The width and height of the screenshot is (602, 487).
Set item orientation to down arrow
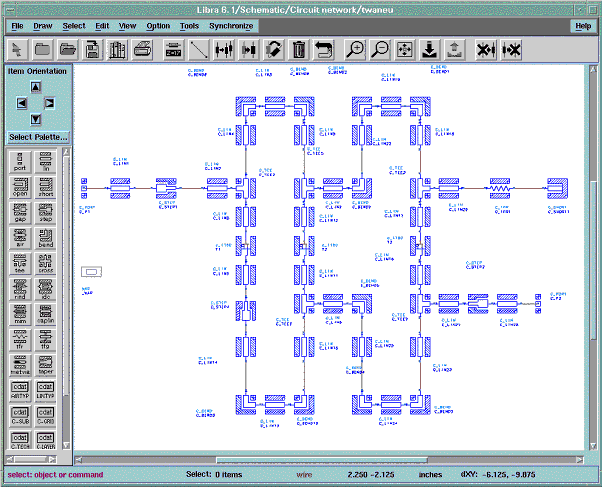click(35, 119)
